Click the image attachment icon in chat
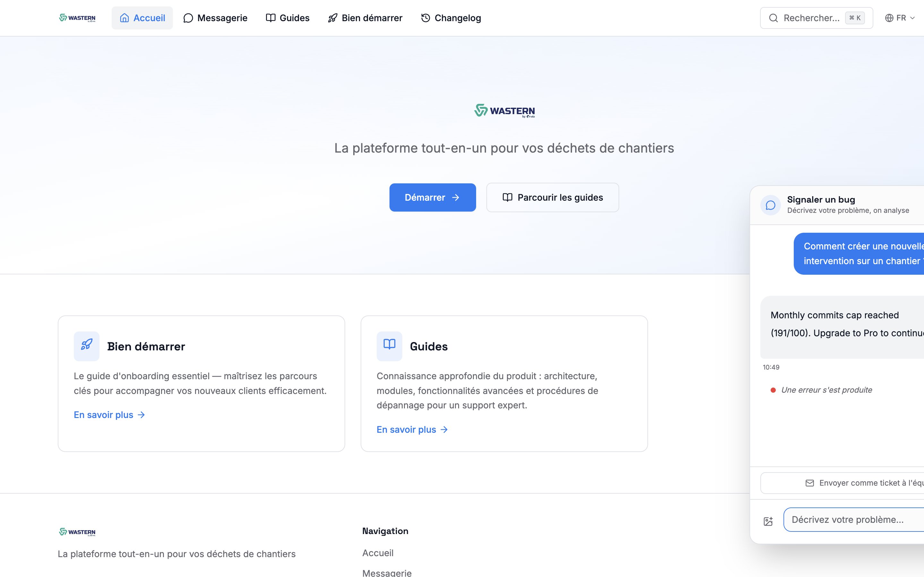Screen dimensions: 924x577 point(768,521)
